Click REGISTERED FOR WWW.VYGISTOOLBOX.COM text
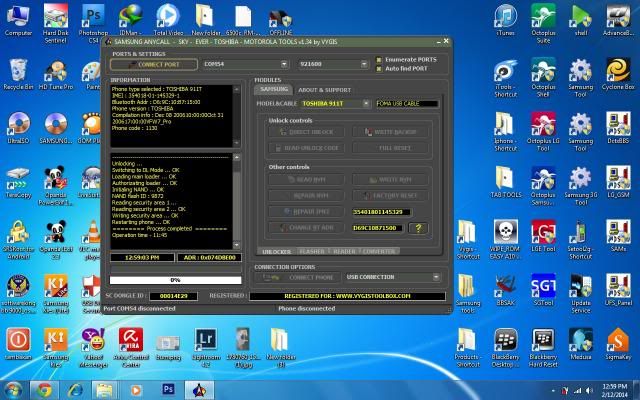 click(347, 296)
